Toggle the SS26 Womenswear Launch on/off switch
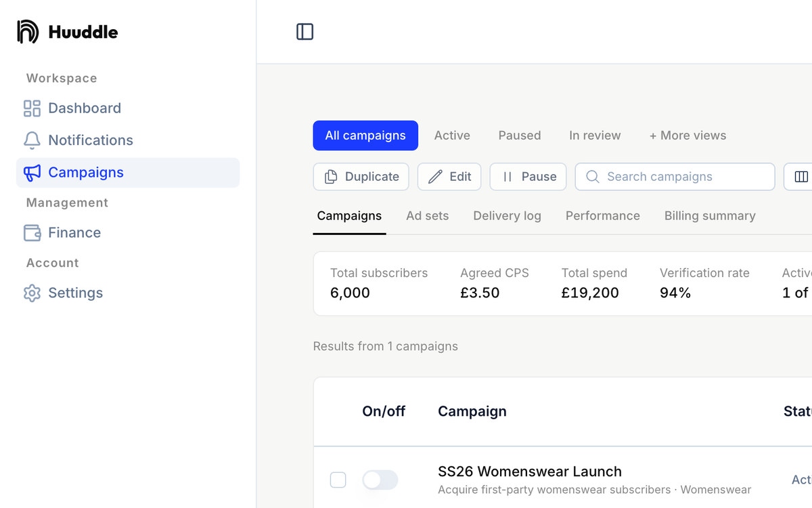Screen dimensions: 812x508 pyautogui.click(x=380, y=480)
